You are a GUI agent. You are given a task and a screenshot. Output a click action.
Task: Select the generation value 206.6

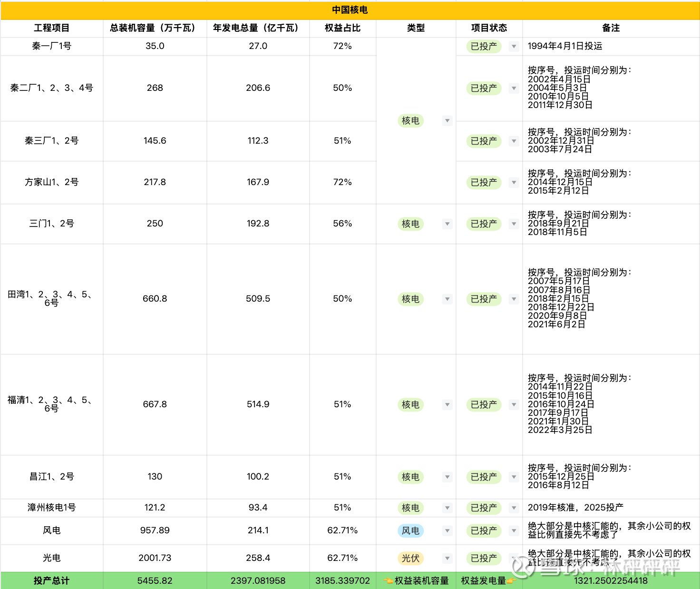point(258,88)
